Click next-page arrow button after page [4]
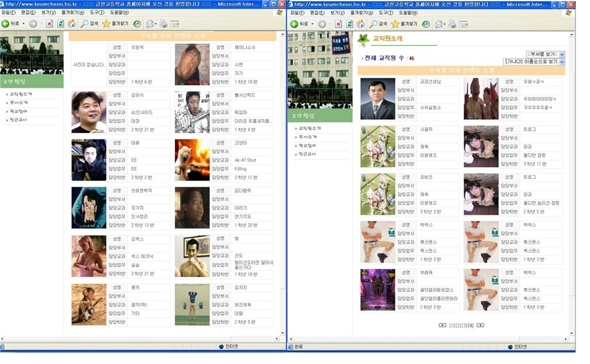590x364 pixels. tap(481, 325)
